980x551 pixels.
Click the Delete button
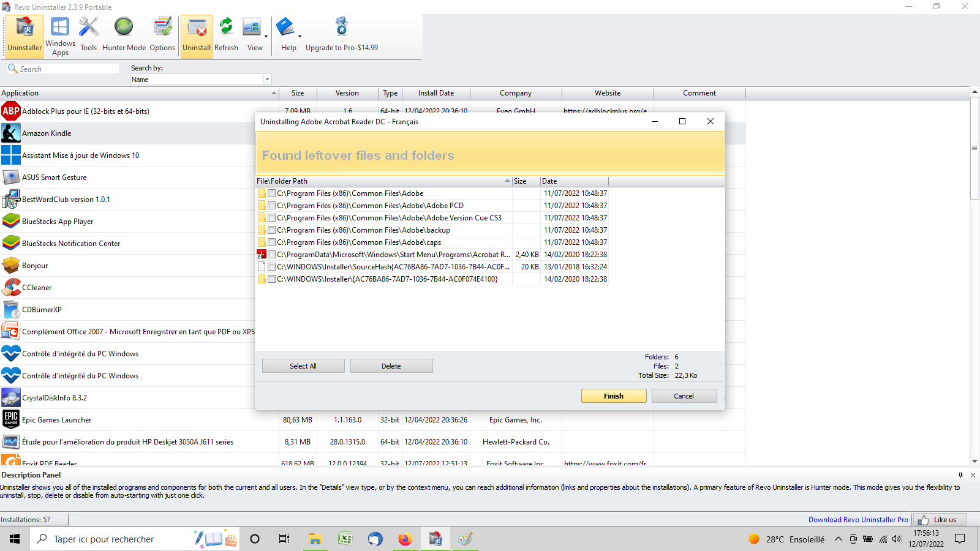click(x=391, y=366)
